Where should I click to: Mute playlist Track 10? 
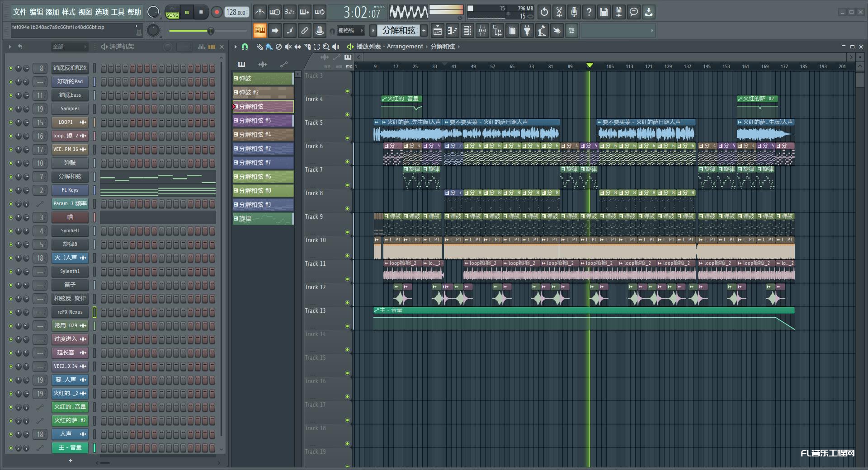pyautogui.click(x=347, y=255)
